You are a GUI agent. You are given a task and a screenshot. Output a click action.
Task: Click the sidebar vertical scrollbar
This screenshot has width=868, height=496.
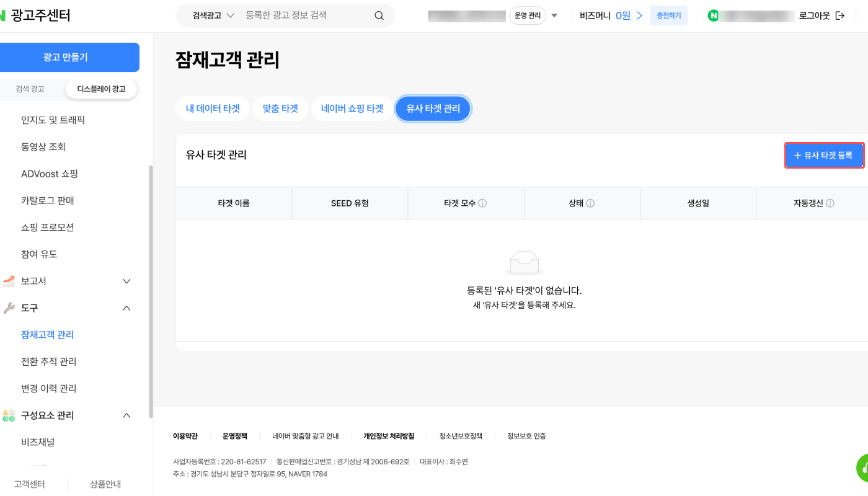coord(151,291)
